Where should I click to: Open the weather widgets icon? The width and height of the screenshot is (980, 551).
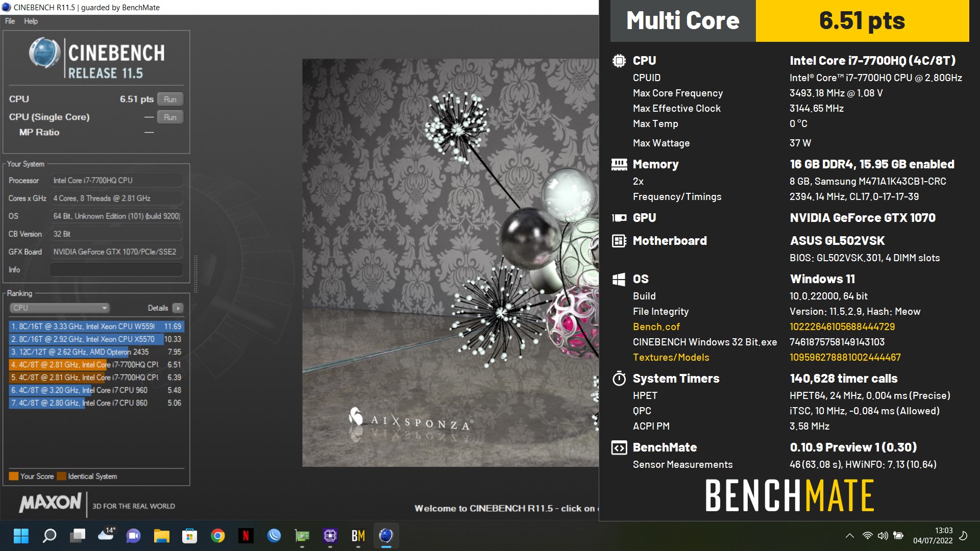tap(106, 535)
